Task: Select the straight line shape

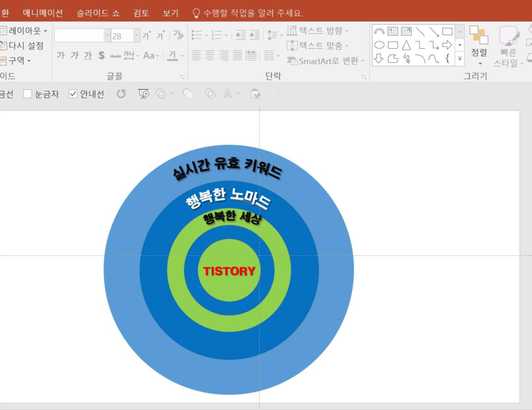Action: click(x=420, y=32)
